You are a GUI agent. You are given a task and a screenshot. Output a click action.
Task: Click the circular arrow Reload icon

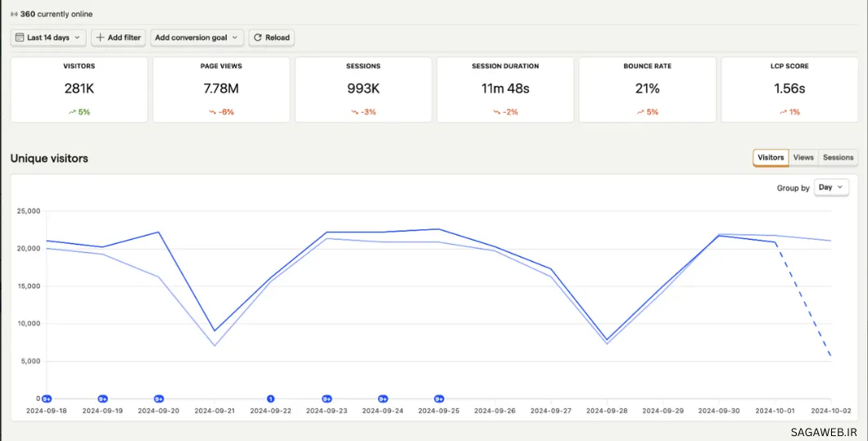click(x=257, y=38)
